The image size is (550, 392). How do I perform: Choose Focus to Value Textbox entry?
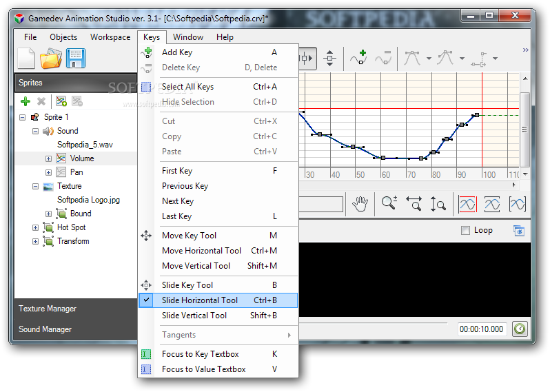218,369
